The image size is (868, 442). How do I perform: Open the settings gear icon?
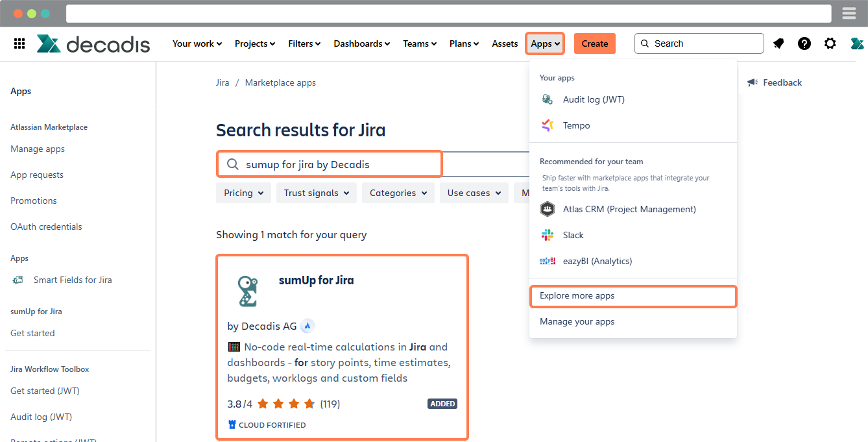(x=830, y=43)
